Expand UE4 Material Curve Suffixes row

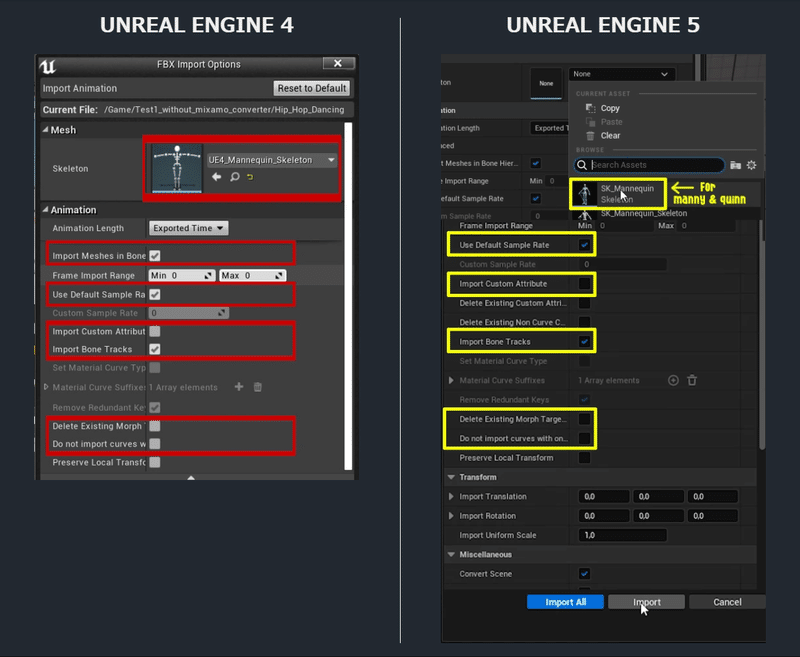click(46, 387)
